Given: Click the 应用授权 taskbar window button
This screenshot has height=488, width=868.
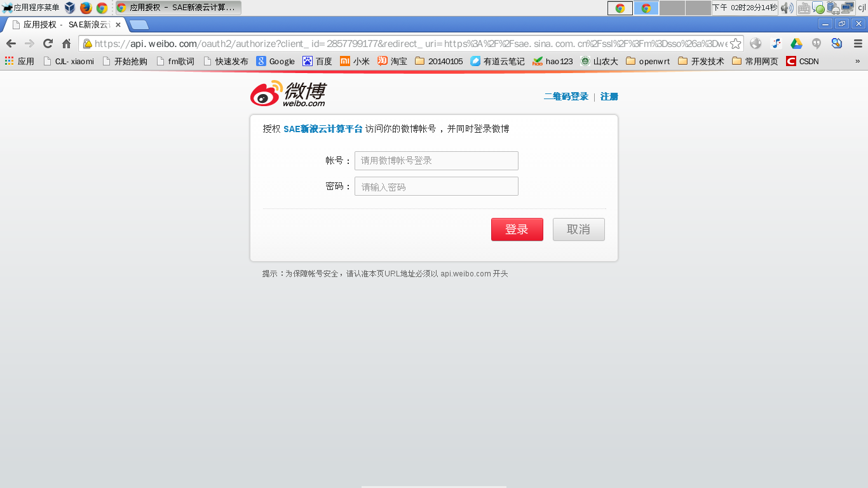Looking at the screenshot, I should [178, 8].
